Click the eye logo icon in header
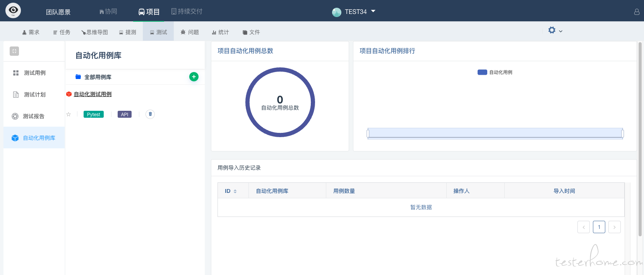This screenshot has height=275, width=644. [x=13, y=10]
